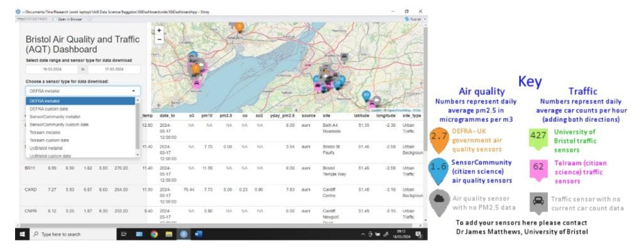Click the latitude column header
The width and height of the screenshot is (644, 248).
click(362, 116)
